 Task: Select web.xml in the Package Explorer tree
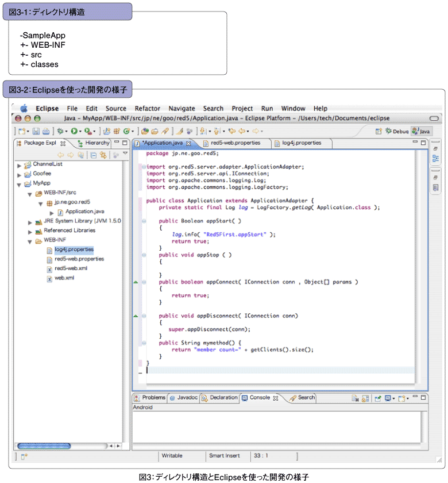tap(64, 278)
